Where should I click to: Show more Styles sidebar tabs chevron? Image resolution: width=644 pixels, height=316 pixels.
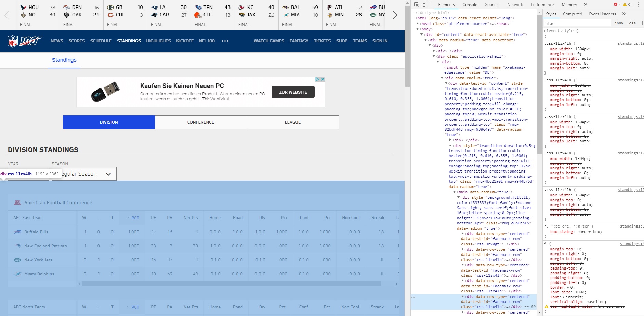pos(624,14)
